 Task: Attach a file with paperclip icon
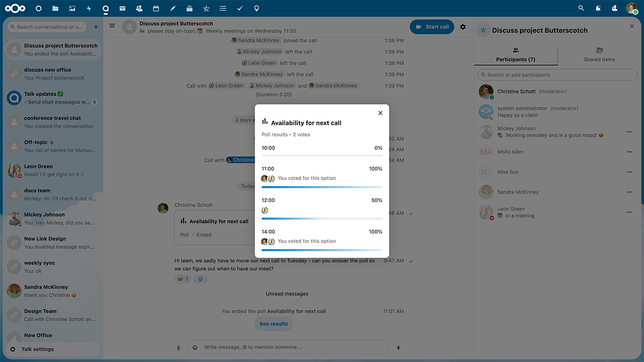[178, 348]
